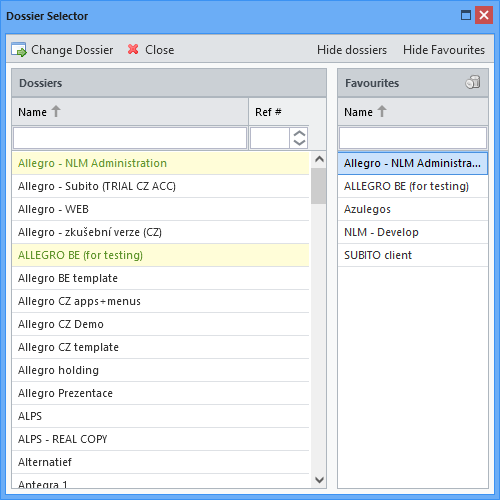Select dossier Allegro - zkušební verze (CZ)
The height and width of the screenshot is (500, 500).
click(x=161, y=232)
